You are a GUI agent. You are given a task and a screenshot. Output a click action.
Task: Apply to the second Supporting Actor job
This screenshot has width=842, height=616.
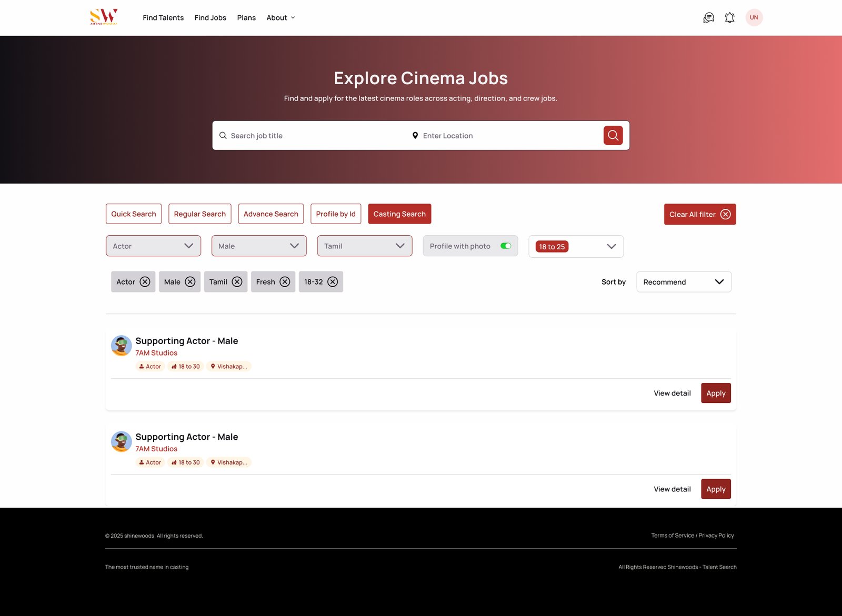tap(716, 489)
